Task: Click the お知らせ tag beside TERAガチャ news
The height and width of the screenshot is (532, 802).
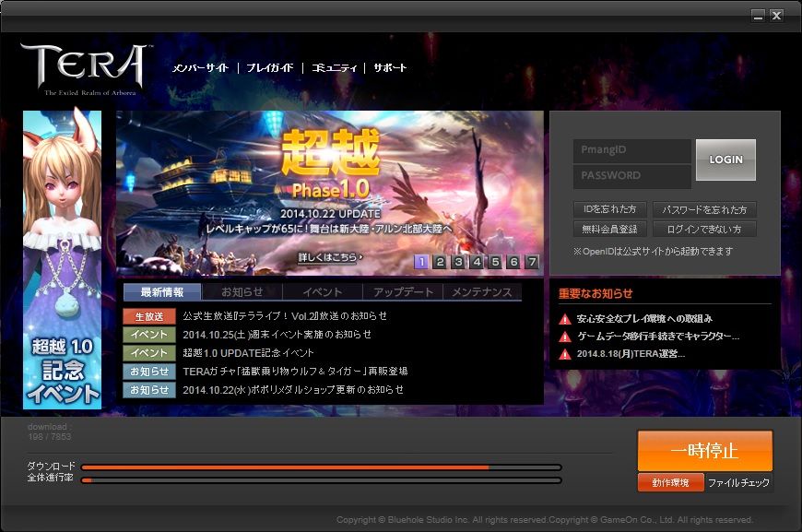Action: pos(149,372)
